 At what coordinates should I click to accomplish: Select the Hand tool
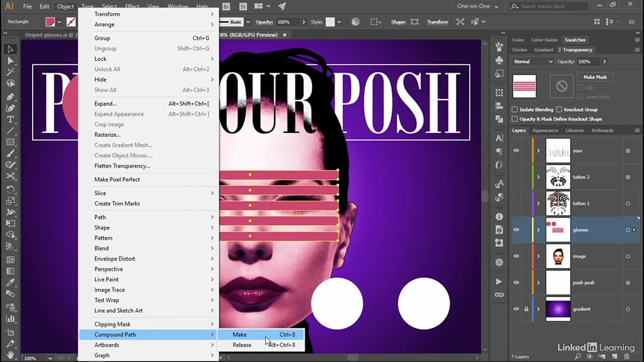click(x=10, y=355)
